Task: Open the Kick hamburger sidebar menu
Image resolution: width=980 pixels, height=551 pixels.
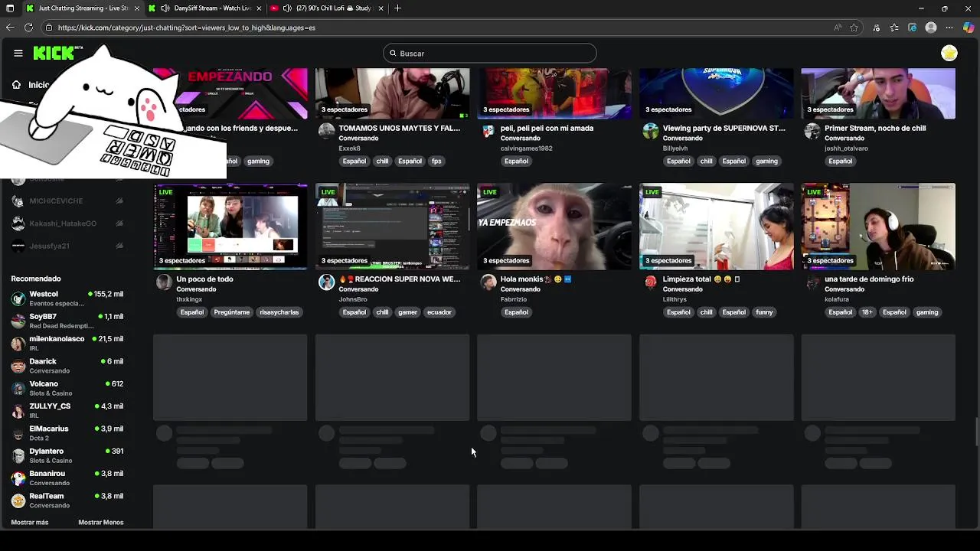Action: click(18, 53)
